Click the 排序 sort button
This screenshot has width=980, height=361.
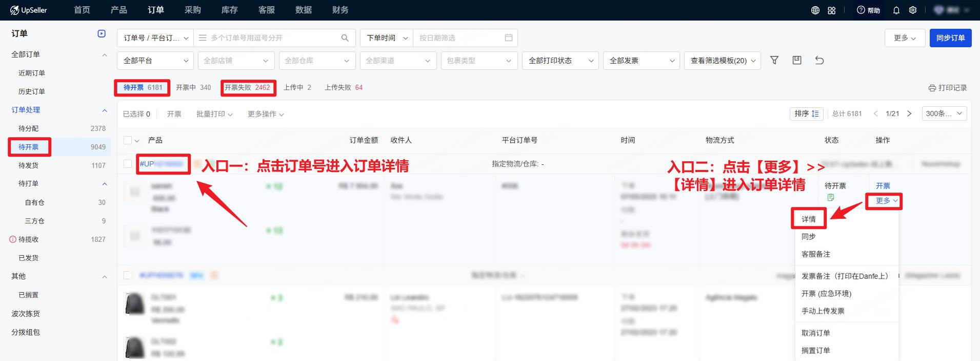807,113
